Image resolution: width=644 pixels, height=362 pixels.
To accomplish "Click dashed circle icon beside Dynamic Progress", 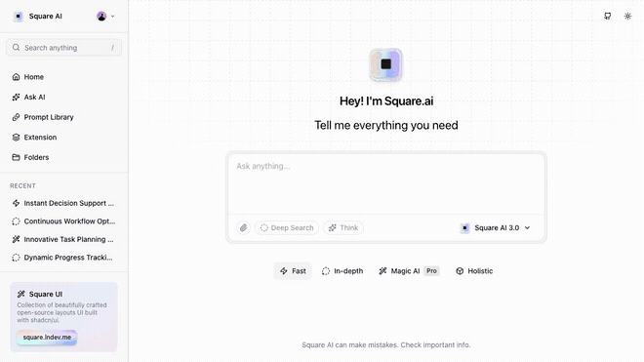I will pyautogui.click(x=16, y=258).
